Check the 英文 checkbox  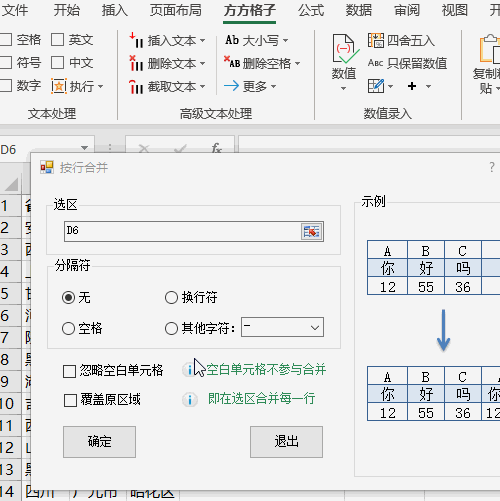coord(57,40)
